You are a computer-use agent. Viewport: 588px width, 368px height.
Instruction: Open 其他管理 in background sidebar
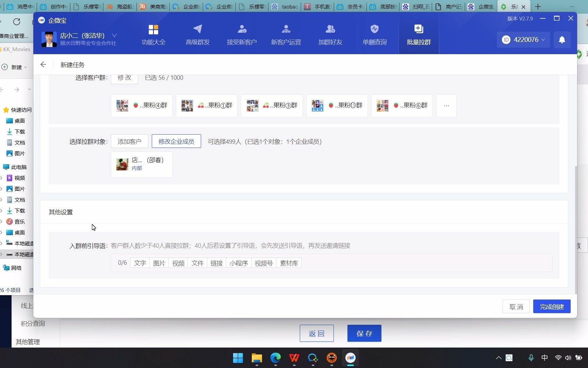(28, 342)
